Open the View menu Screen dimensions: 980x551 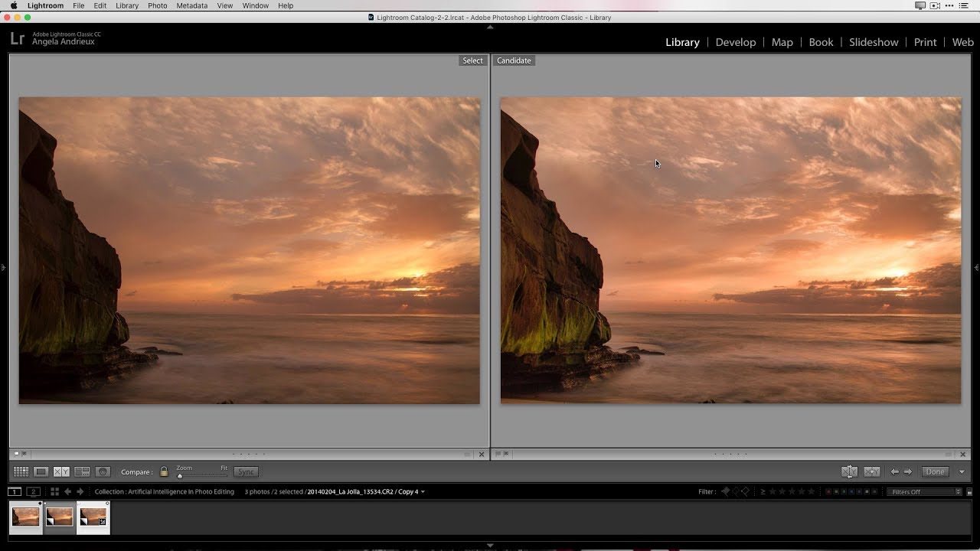tap(224, 5)
